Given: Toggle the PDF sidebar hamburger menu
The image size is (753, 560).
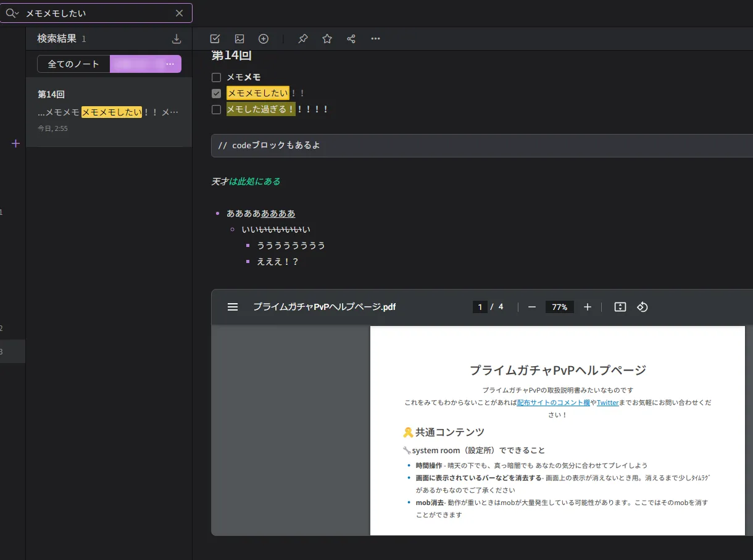Looking at the screenshot, I should [233, 307].
